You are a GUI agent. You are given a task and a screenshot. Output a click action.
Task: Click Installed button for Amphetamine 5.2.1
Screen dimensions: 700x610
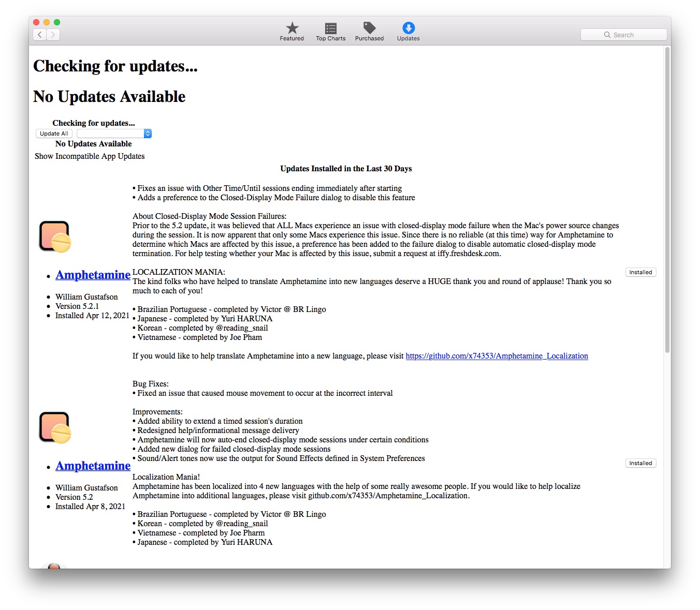click(640, 272)
